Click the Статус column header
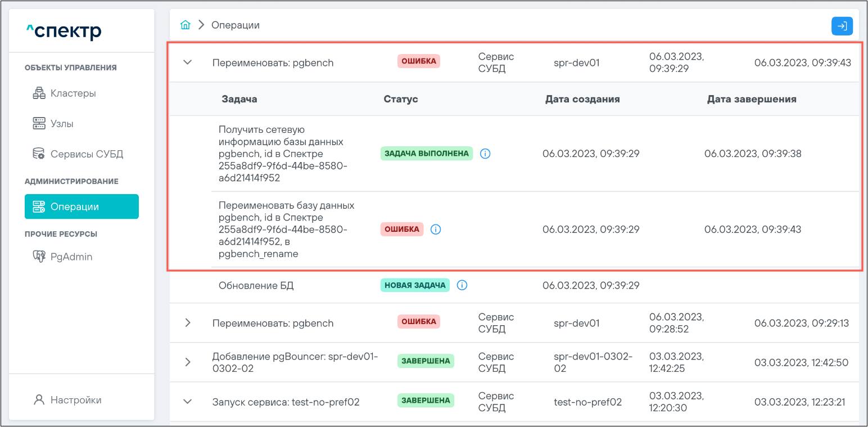The width and height of the screenshot is (868, 427). tap(401, 99)
